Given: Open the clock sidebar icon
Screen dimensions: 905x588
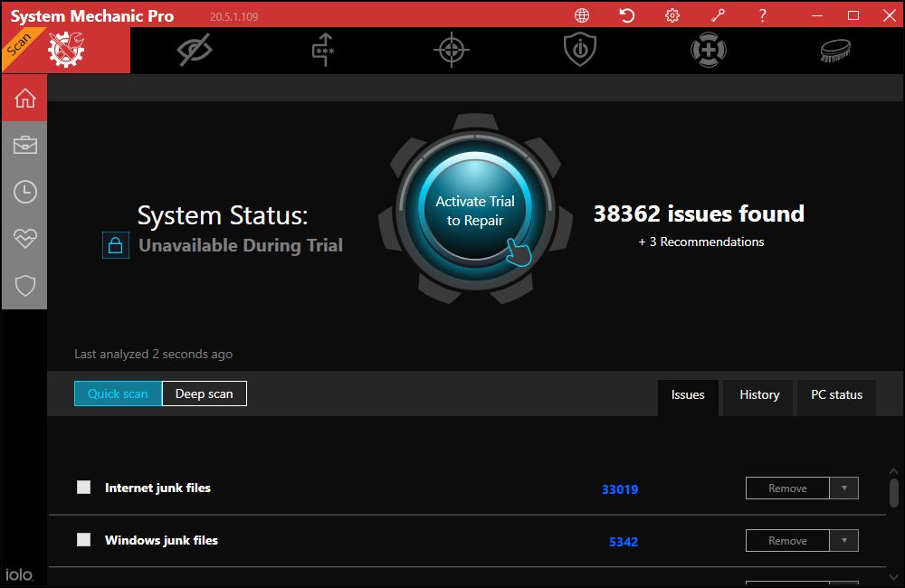Looking at the screenshot, I should tap(24, 192).
